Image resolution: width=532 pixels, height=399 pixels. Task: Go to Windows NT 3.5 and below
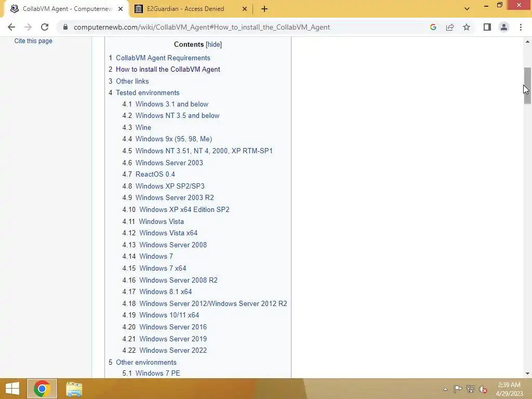point(178,116)
